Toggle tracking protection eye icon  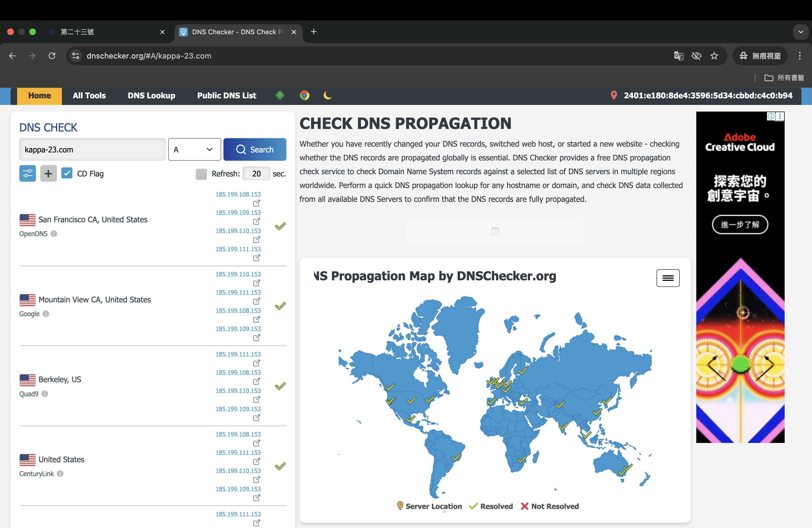coord(696,56)
